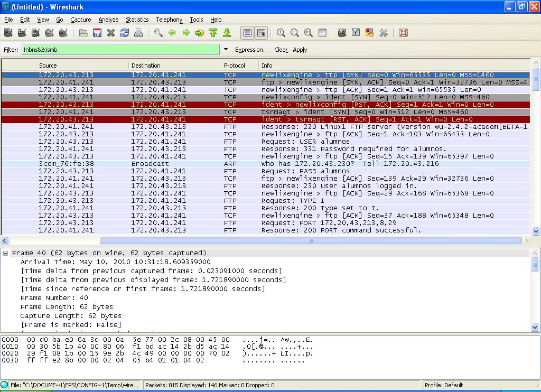Open a capture file folder icon
Viewport: 541px width, 392px height.
(83, 33)
